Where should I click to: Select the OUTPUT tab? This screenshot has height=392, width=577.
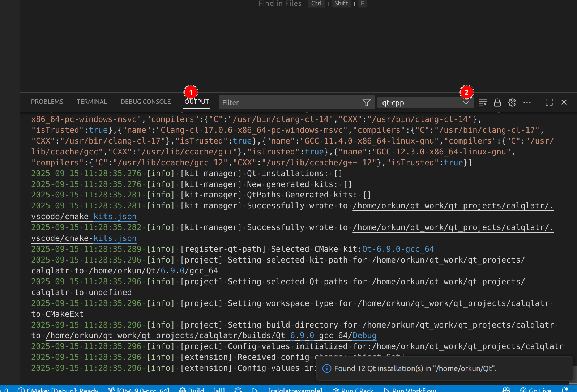tap(197, 102)
